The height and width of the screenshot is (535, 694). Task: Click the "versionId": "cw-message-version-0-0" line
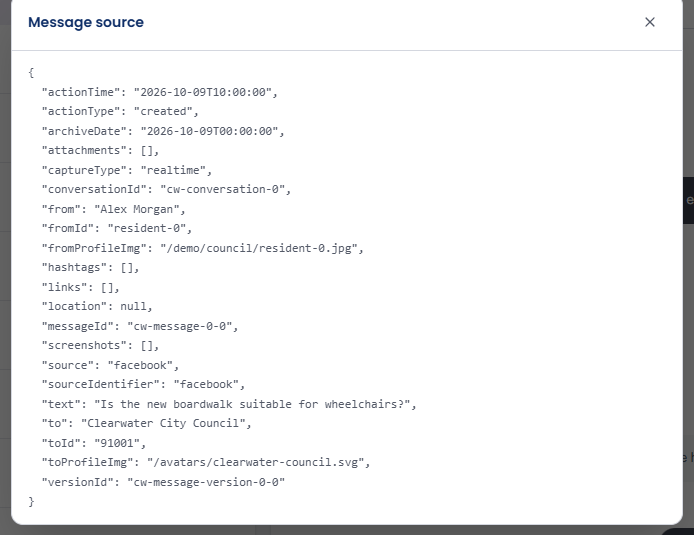coord(163,482)
